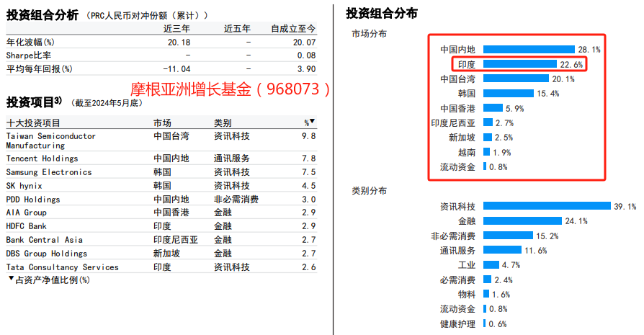644x335 pixels.
Task: Click the 5.9% value for 中国香港
Action: 514,109
